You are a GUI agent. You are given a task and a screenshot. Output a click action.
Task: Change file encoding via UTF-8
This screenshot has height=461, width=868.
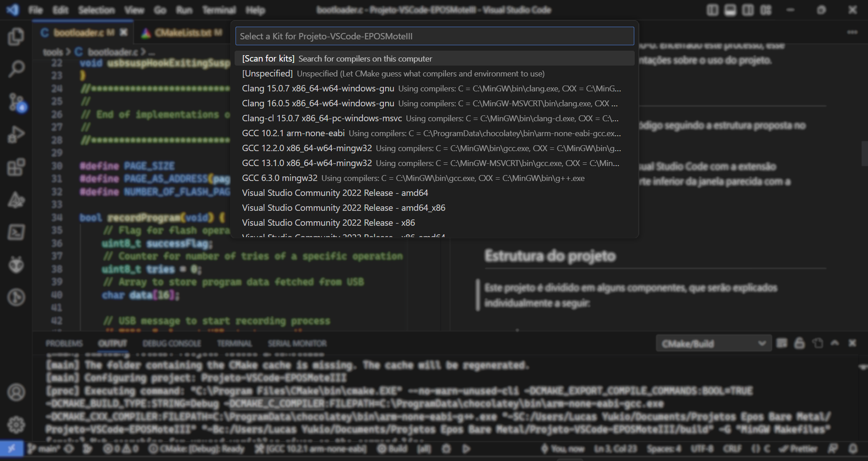tap(702, 449)
